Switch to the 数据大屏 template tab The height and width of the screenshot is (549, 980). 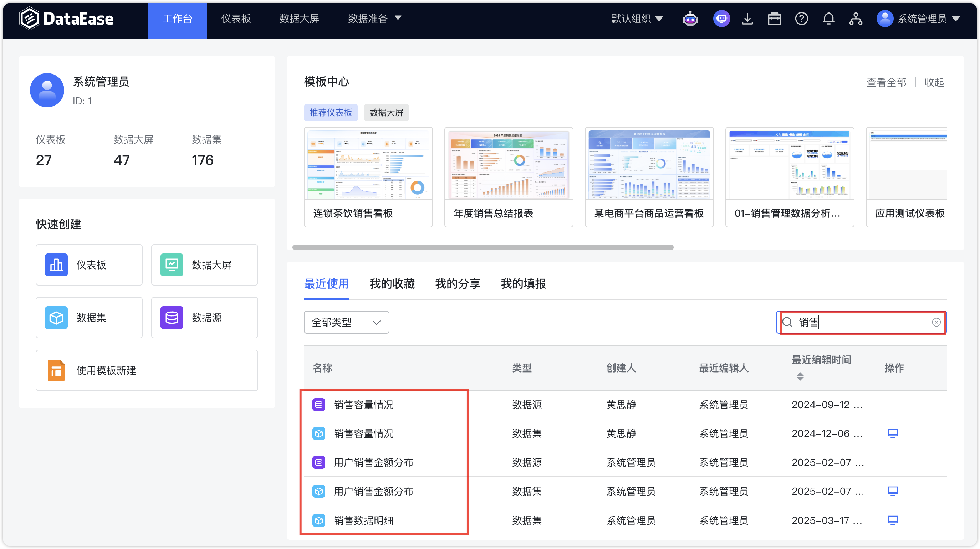click(386, 113)
